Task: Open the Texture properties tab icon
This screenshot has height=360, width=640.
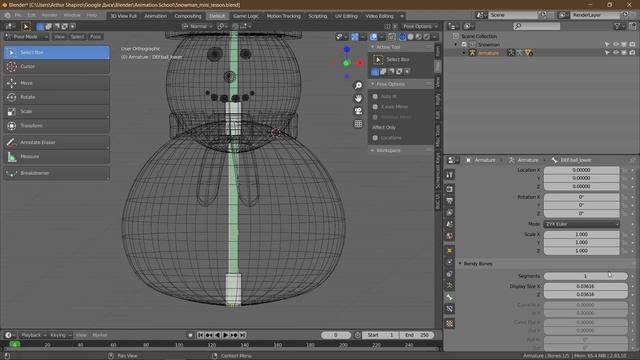Action: point(449,324)
